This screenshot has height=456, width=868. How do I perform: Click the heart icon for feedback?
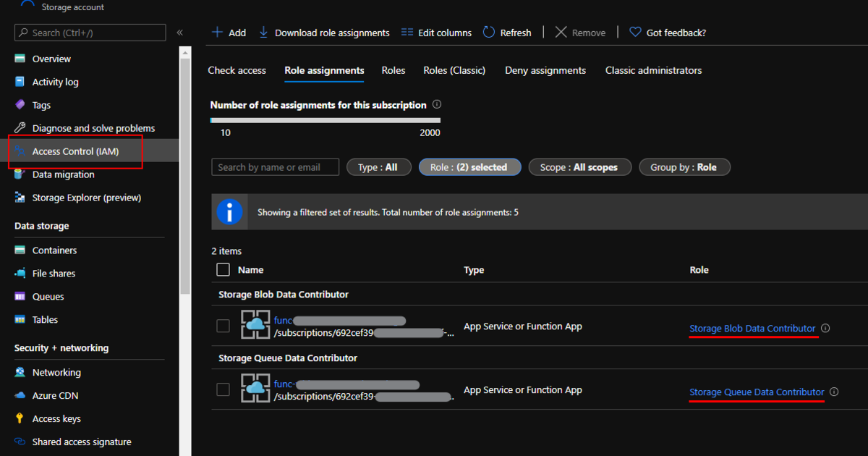(x=635, y=33)
